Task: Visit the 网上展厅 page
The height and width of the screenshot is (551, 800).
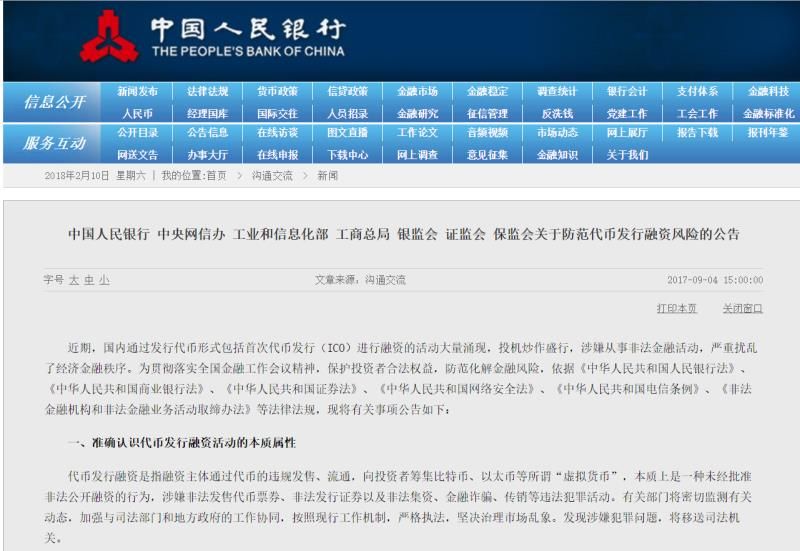Action: click(627, 133)
